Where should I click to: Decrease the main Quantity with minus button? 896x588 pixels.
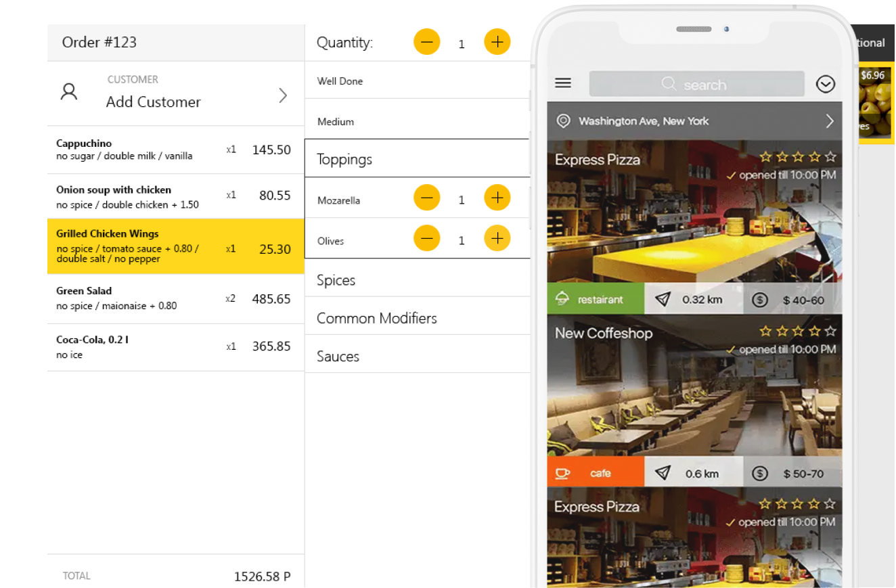coord(427,42)
